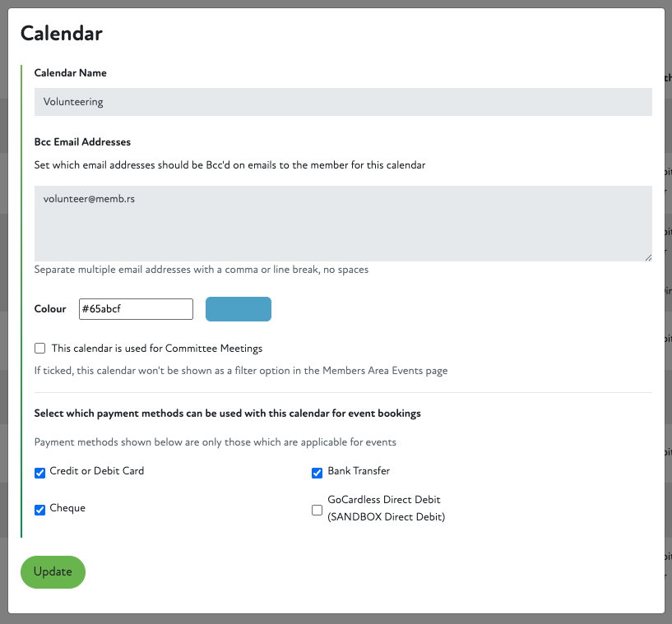Click the 'Colour' label text

tap(50, 309)
